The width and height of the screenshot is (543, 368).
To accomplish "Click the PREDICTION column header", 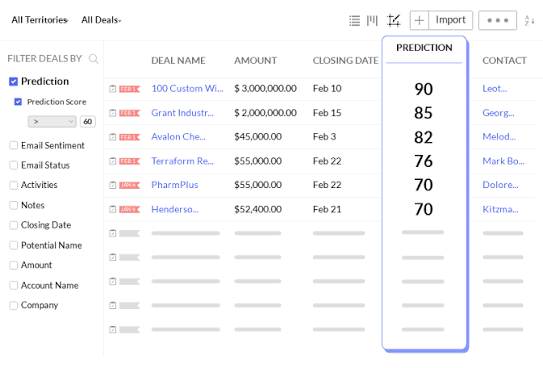I will click(x=424, y=48).
